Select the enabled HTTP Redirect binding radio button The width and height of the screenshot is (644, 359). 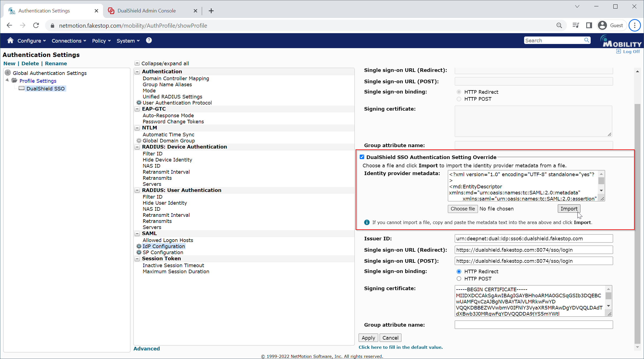tap(459, 271)
